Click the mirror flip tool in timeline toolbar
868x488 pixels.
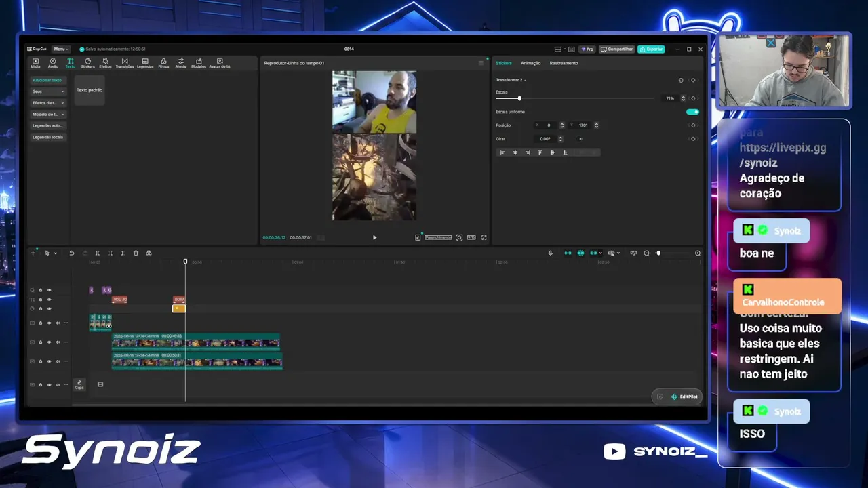click(x=149, y=253)
